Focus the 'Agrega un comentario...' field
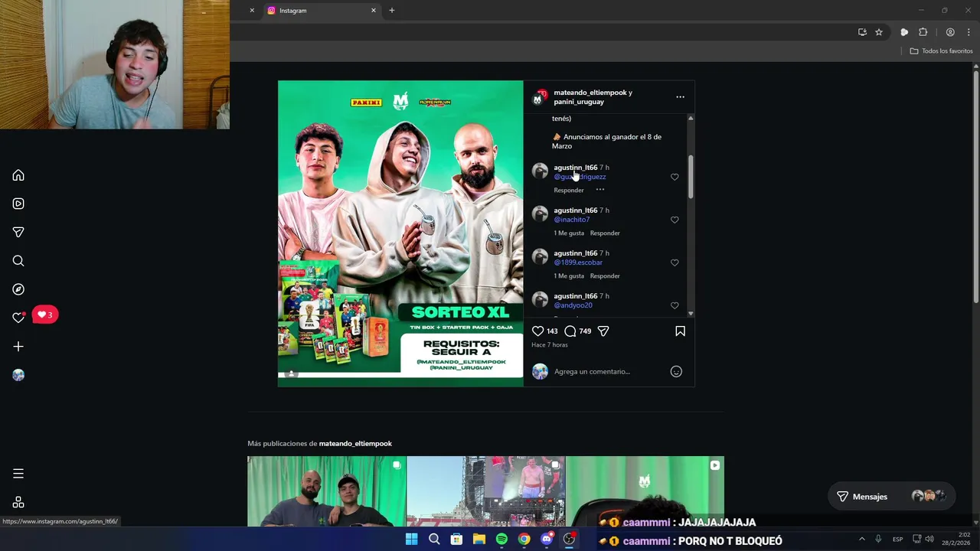980x551 pixels. click(609, 371)
